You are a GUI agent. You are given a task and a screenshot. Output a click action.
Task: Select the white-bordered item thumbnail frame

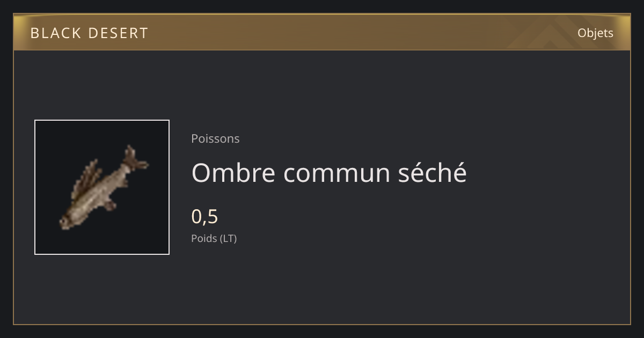(x=102, y=187)
